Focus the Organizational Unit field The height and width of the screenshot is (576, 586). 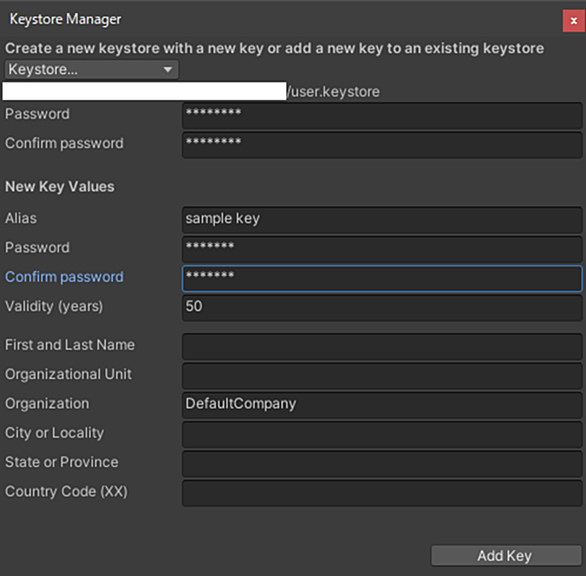point(382,376)
